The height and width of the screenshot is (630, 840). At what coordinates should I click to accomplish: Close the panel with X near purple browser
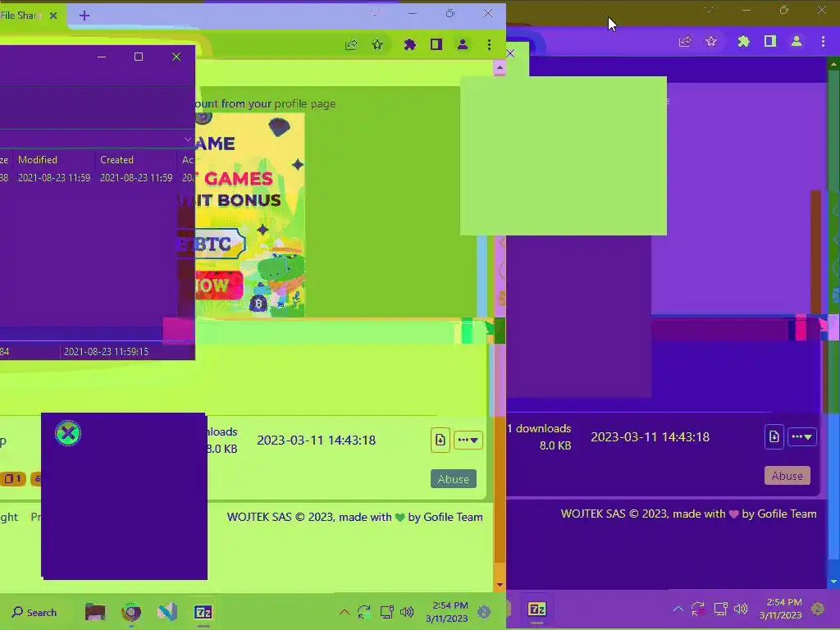click(510, 53)
